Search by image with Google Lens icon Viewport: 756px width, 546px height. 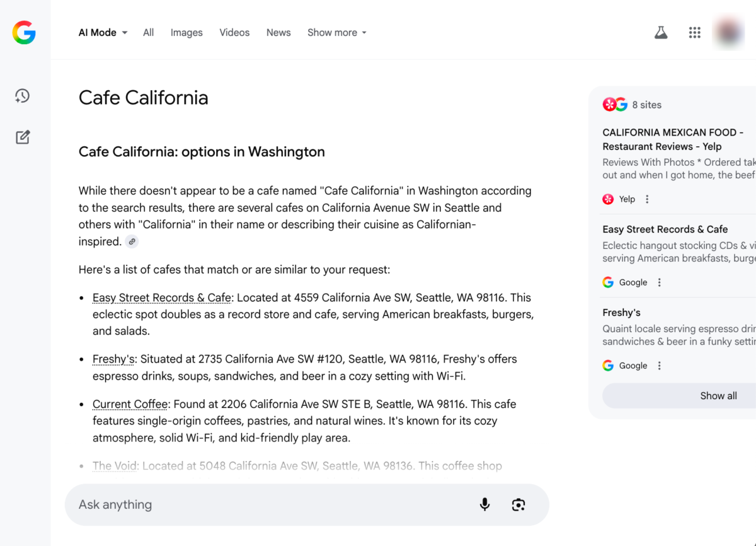[x=518, y=504]
